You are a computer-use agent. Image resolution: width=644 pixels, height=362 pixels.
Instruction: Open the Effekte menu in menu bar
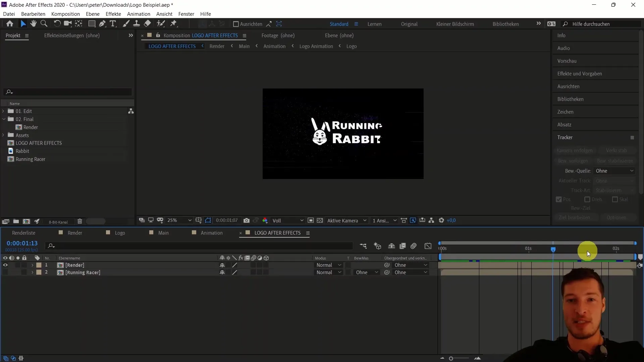coord(113,14)
